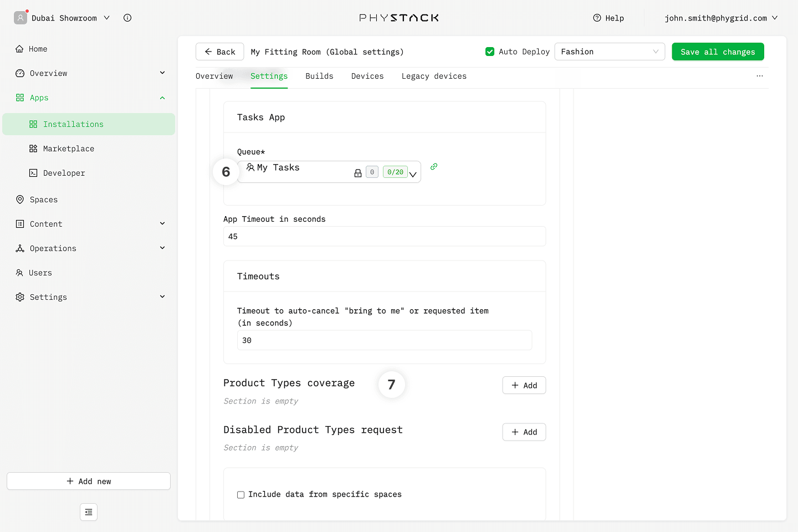Click the Operations nodes icon

pos(20,248)
